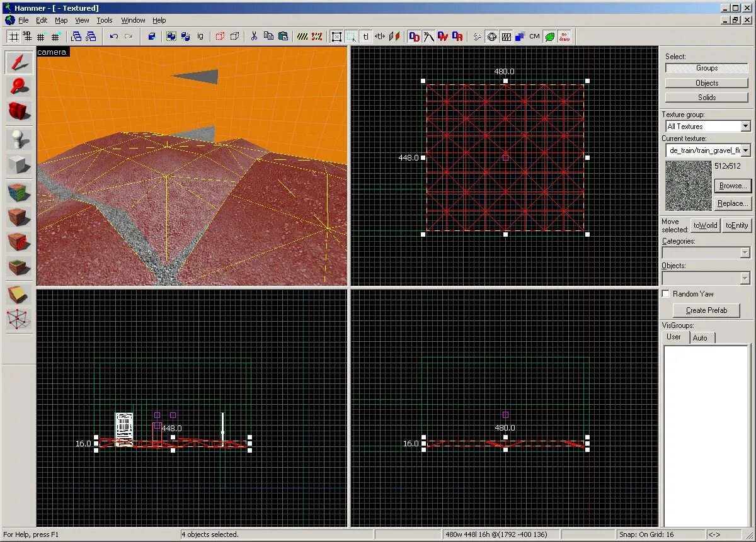This screenshot has width=756, height=542.
Task: Toggle the texture lock icon
Action: 365,37
